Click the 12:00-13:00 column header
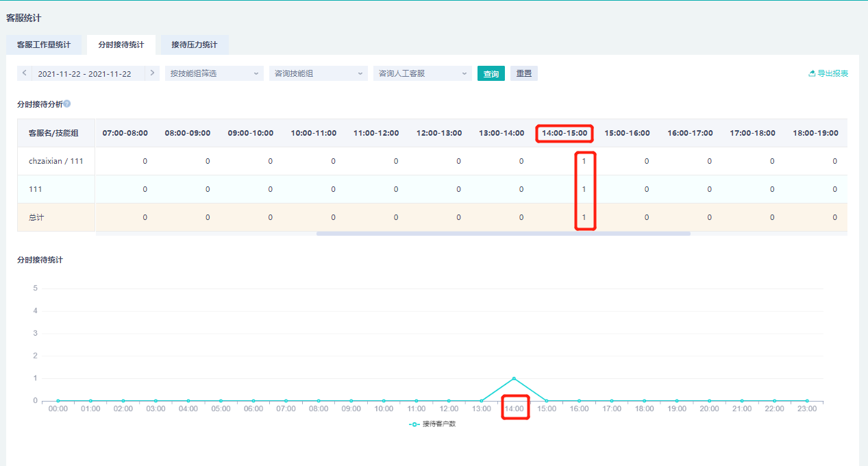This screenshot has width=868, height=466. coord(439,133)
